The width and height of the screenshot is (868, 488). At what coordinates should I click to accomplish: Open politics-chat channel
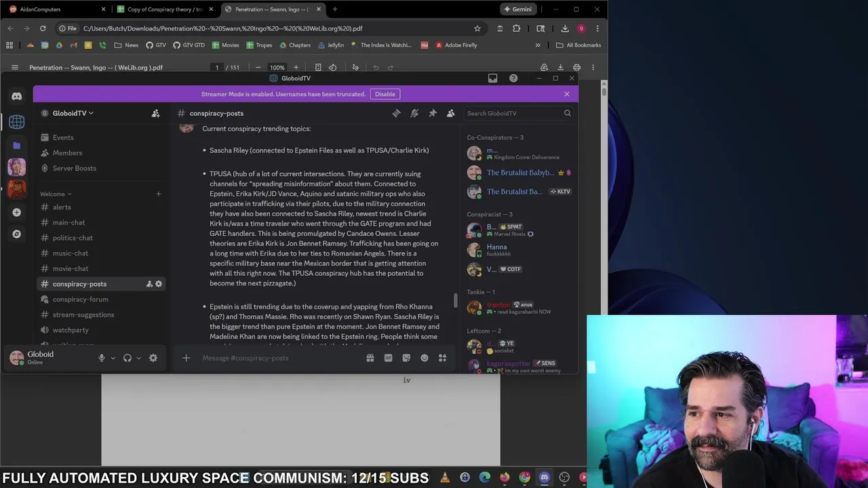point(100,238)
